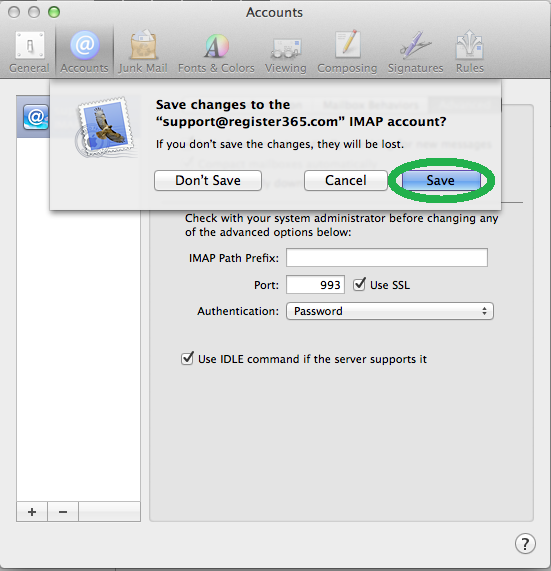Select the account in the sidebar list
Viewport: 551px width, 571px height.
(34, 117)
